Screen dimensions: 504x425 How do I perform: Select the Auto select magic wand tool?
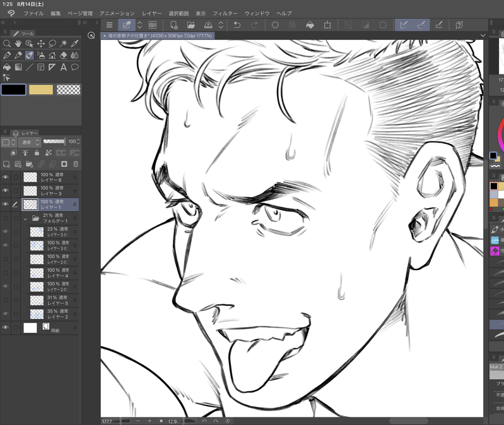pos(63,44)
